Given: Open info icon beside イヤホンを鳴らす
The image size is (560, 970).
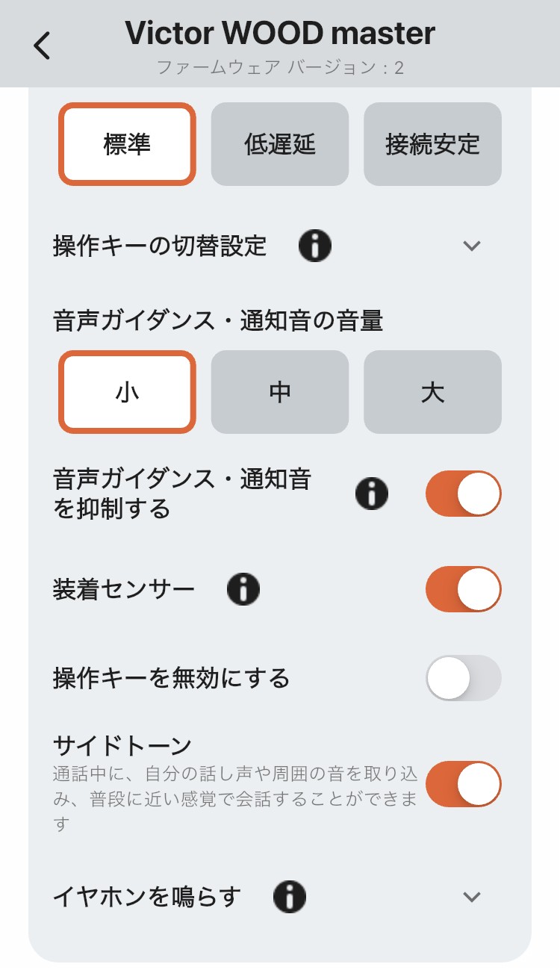Looking at the screenshot, I should [x=290, y=896].
